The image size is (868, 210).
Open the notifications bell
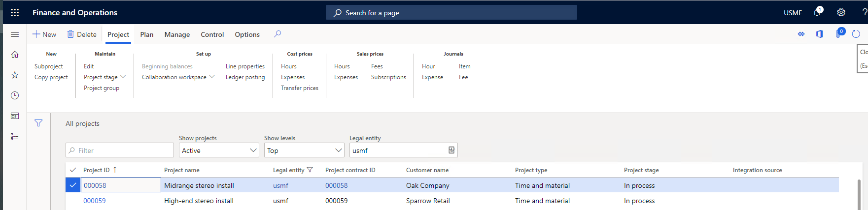817,12
